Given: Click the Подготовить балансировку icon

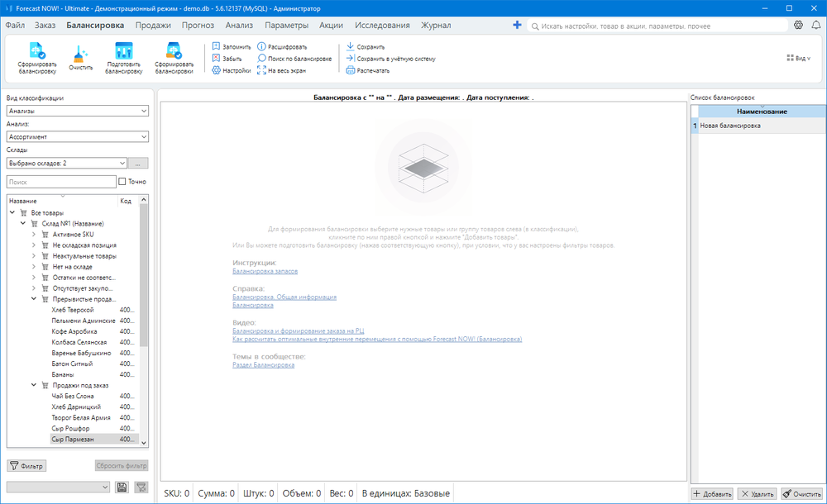Looking at the screenshot, I should click(x=124, y=53).
